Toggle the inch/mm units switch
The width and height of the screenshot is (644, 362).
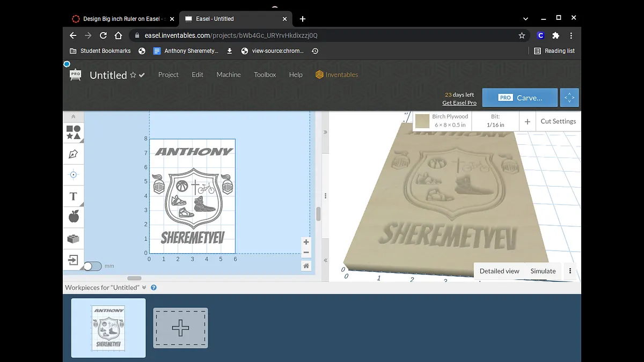pyautogui.click(x=92, y=266)
